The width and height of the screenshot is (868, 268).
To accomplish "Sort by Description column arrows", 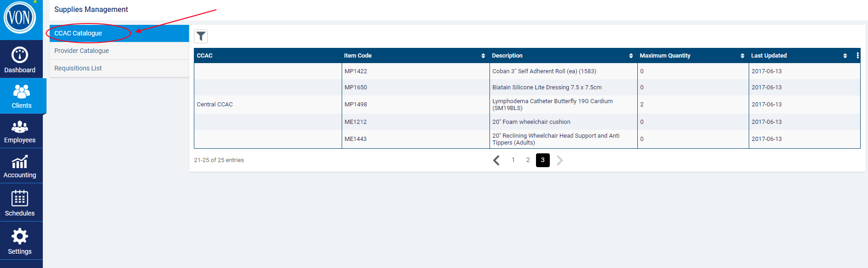I will click(631, 56).
